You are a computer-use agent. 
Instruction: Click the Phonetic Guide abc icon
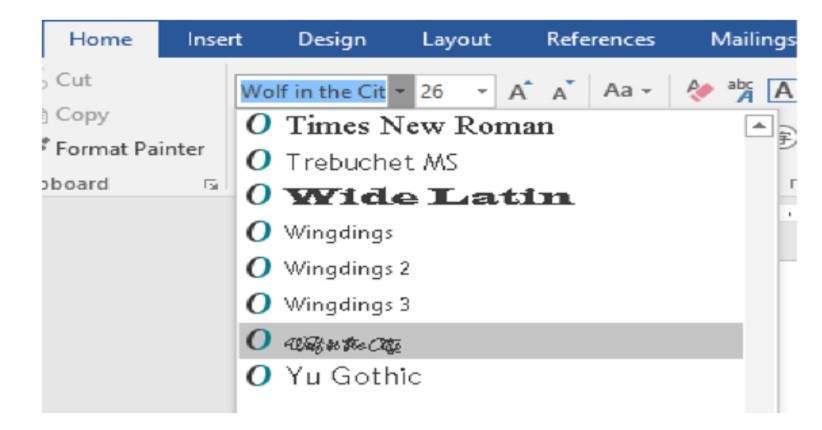pyautogui.click(x=741, y=92)
